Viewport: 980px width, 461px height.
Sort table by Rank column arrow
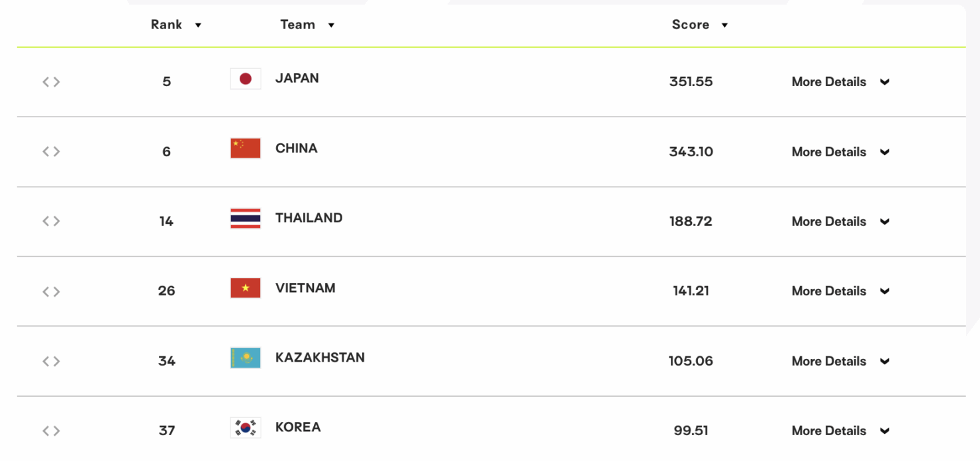point(198,26)
